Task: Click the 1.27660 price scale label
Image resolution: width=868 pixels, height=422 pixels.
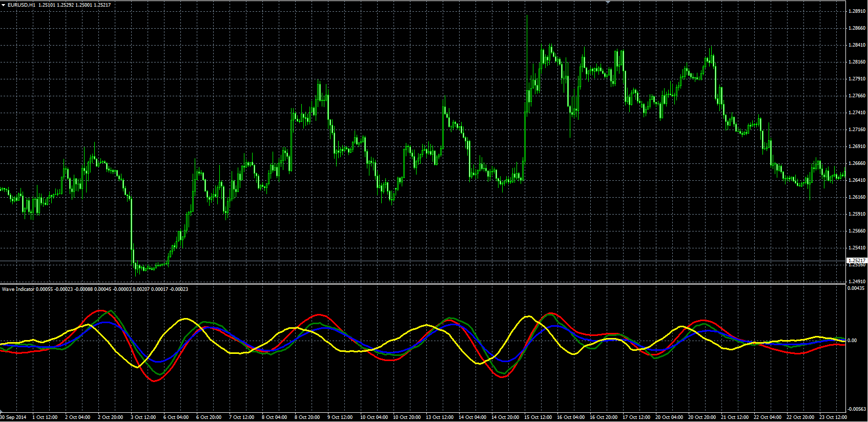Action: pos(857,96)
